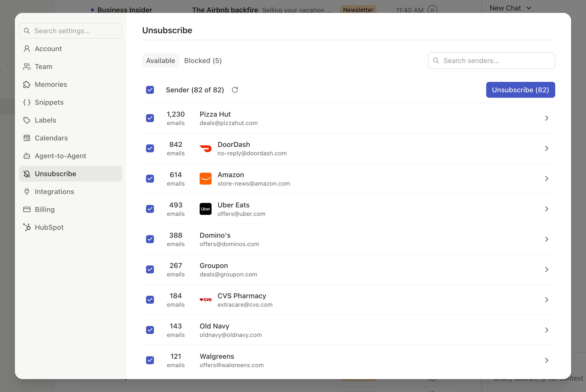Open the CVS Pharmacy row chevron
Image resolution: width=586 pixels, height=392 pixels.
(547, 299)
